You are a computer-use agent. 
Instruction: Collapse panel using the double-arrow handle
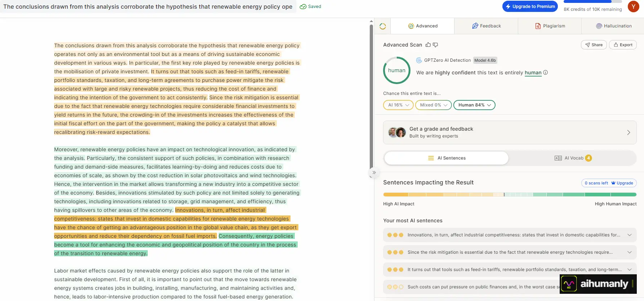(x=374, y=173)
